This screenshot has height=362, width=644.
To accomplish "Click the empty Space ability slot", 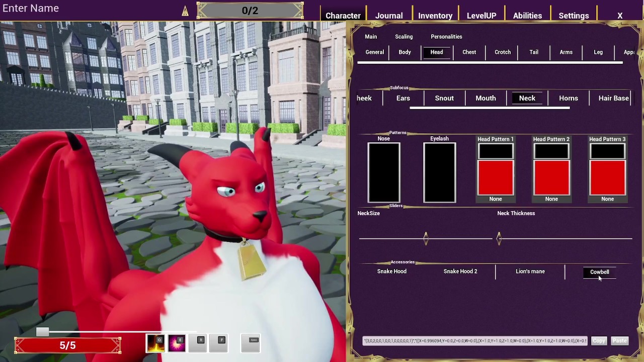I will tap(251, 343).
